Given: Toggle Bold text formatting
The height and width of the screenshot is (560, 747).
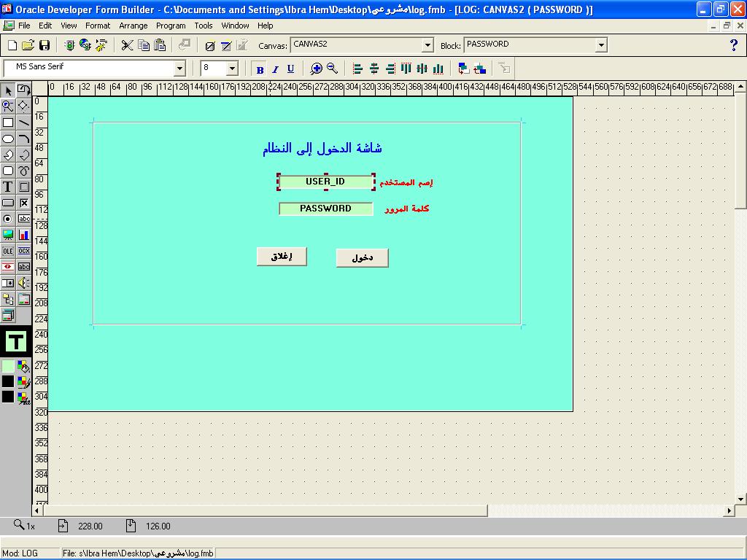Looking at the screenshot, I should (x=260, y=69).
